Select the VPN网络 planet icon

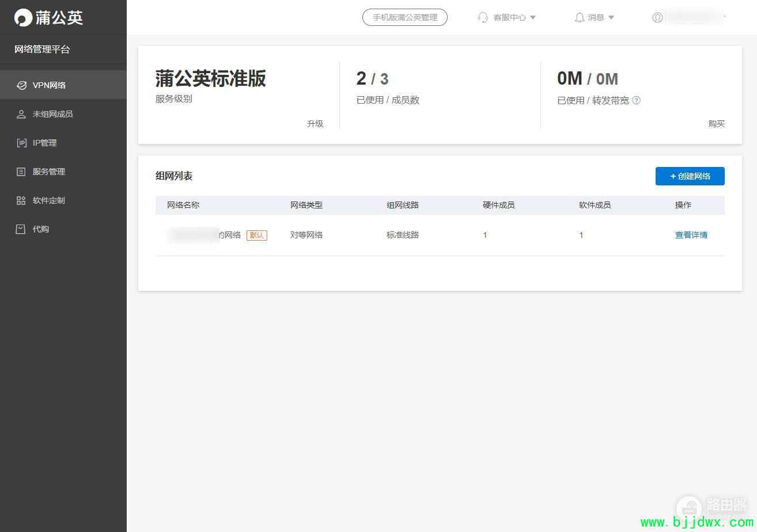coord(21,85)
